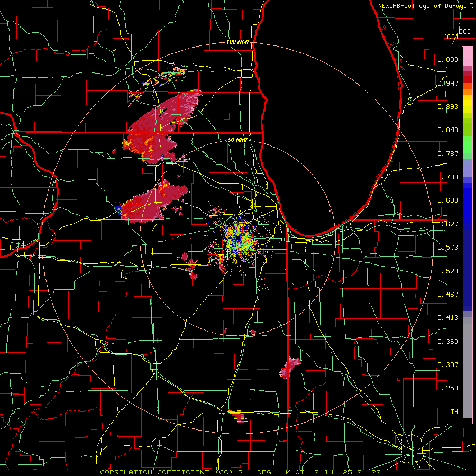The image size is (476, 476).
Task: Click the 0.787 scale value
Action: [x=448, y=153]
